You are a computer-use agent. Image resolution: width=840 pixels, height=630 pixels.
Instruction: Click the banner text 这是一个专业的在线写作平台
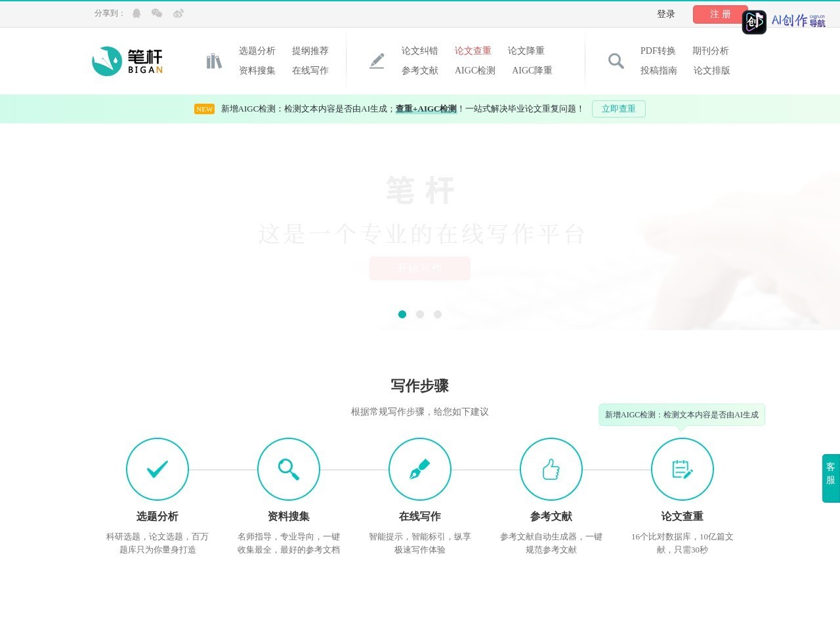(x=421, y=234)
